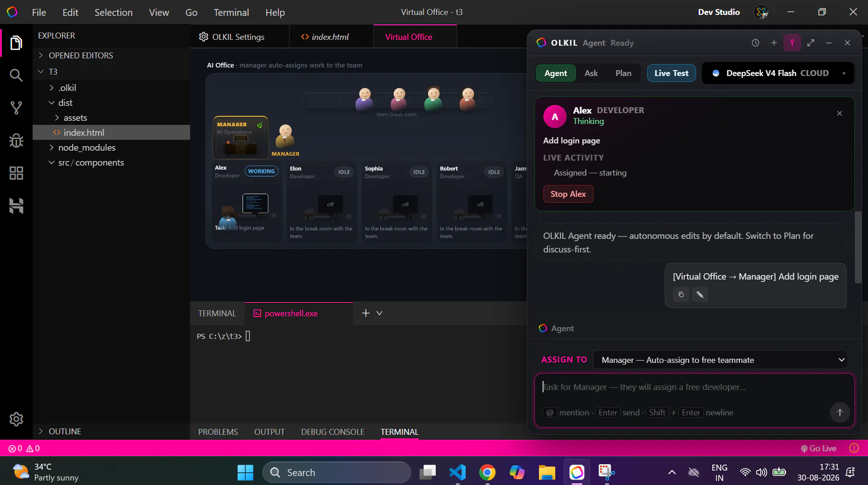Select the powershell.exe terminal tab
The width and height of the screenshot is (868, 485).
pyautogui.click(x=298, y=314)
